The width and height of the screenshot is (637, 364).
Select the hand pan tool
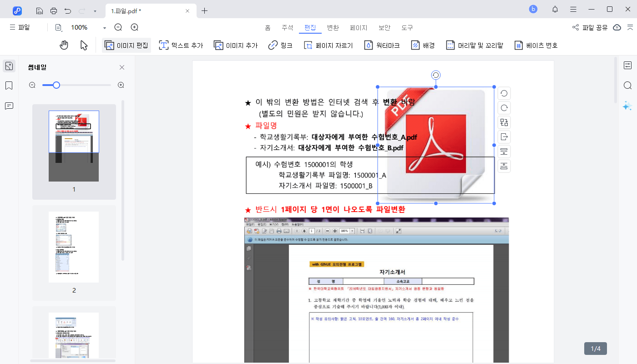pos(64,45)
